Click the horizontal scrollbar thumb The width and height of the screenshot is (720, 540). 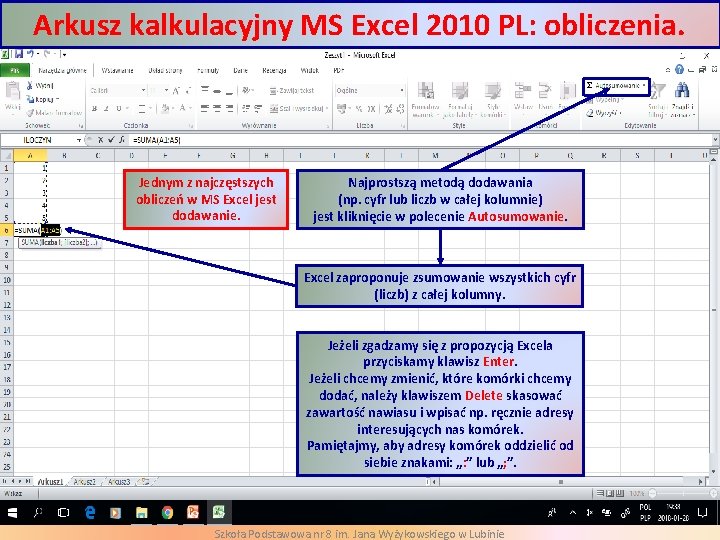point(561,482)
